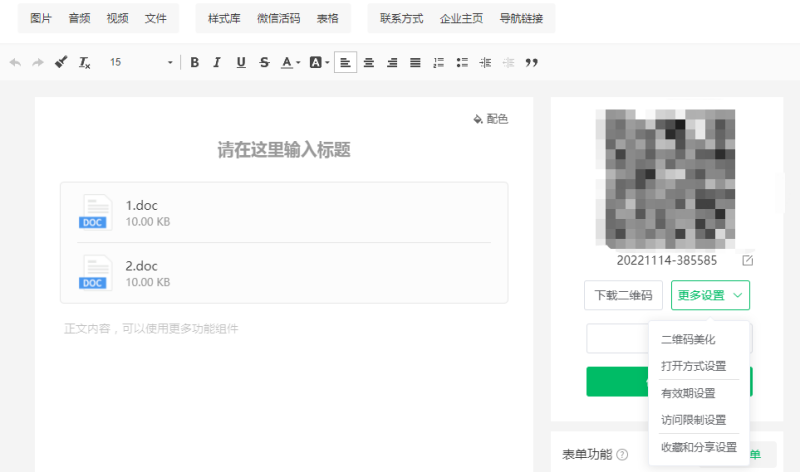Add 导航链接 component
The image size is (800, 472).
click(521, 18)
